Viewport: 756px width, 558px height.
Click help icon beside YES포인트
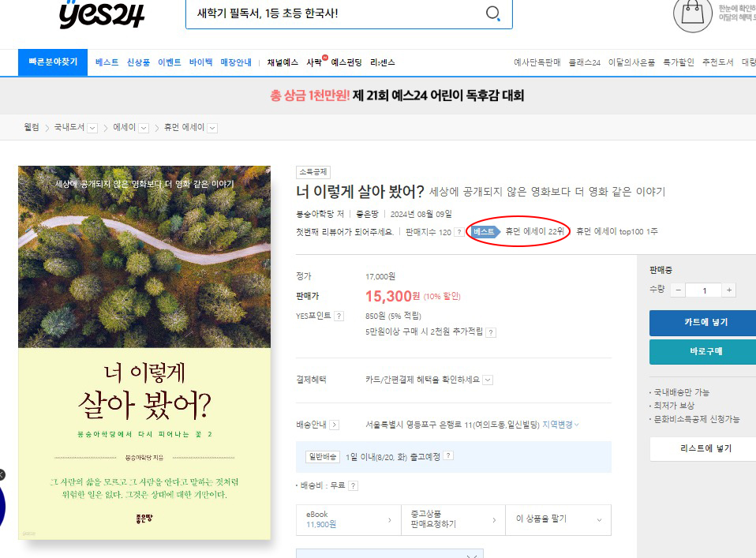tap(339, 316)
